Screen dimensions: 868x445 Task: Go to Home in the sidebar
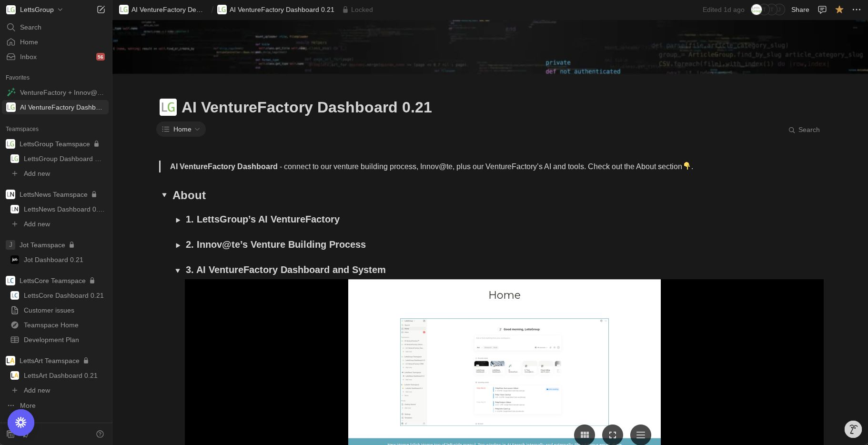(x=56, y=42)
